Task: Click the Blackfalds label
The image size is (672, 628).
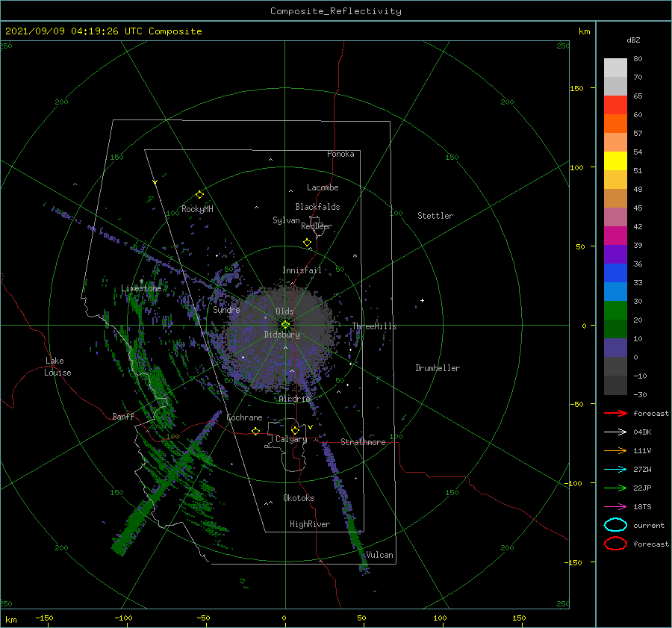Action: coord(317,207)
